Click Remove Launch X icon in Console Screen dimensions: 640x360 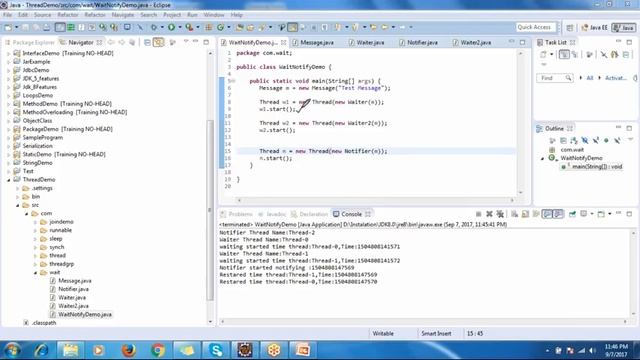point(489,214)
